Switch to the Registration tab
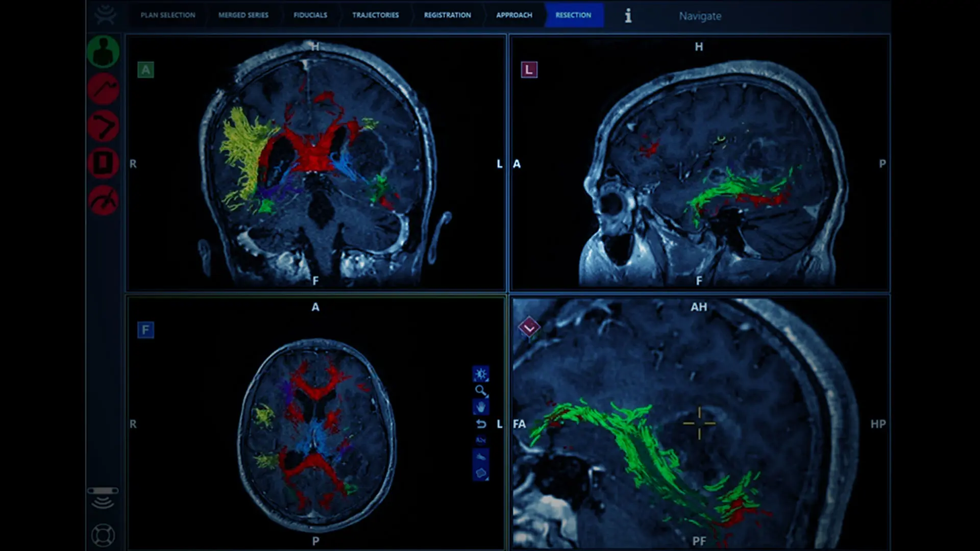The image size is (980, 551). (447, 15)
